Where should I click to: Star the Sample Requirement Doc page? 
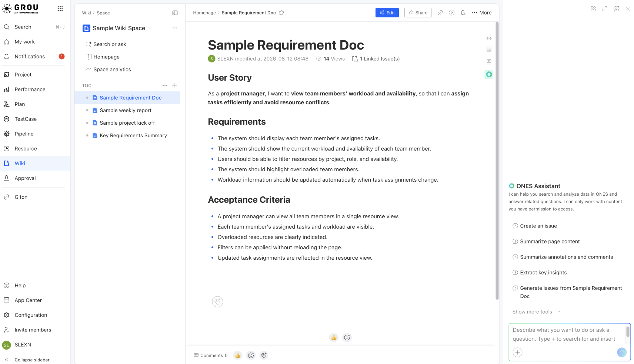point(281,13)
